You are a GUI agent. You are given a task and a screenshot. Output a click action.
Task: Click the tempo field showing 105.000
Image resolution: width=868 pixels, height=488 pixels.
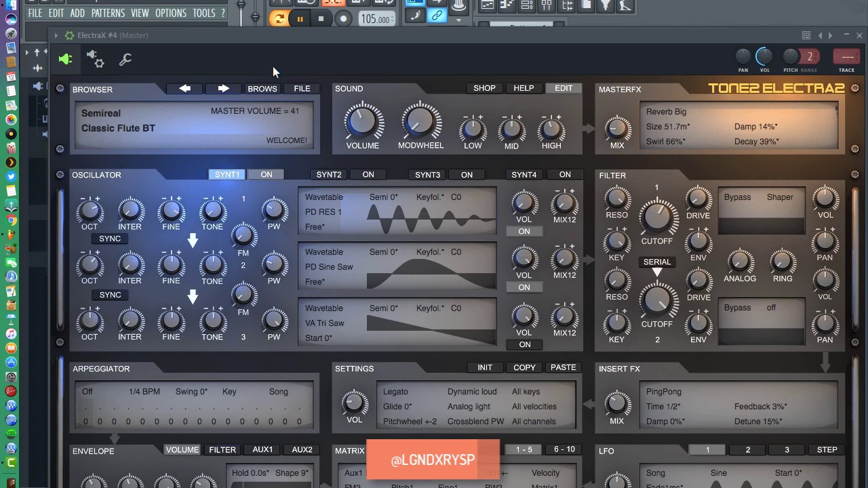click(376, 19)
